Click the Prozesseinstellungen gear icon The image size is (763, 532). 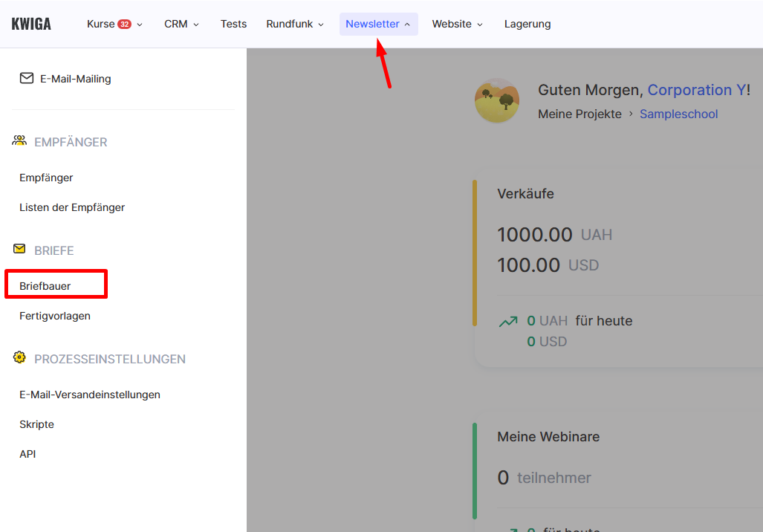tap(19, 358)
